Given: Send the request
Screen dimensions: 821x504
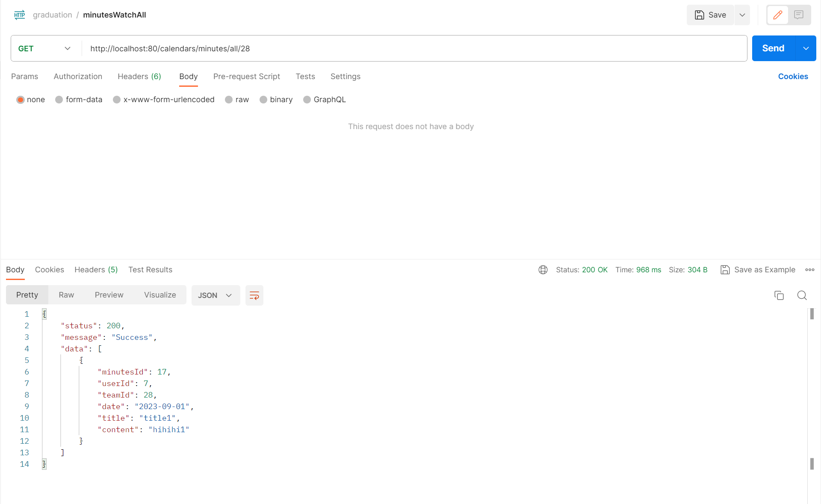Looking at the screenshot, I should pyautogui.click(x=773, y=48).
